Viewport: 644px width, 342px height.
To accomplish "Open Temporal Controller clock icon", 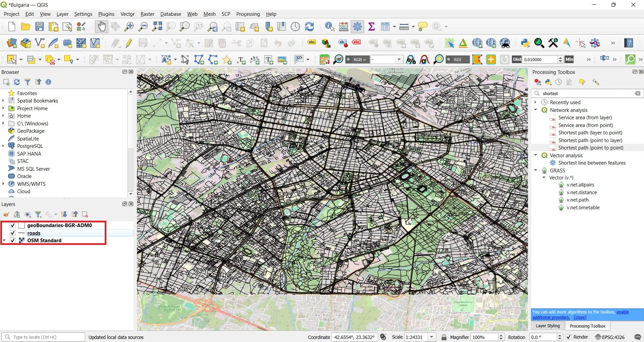I will [295, 27].
